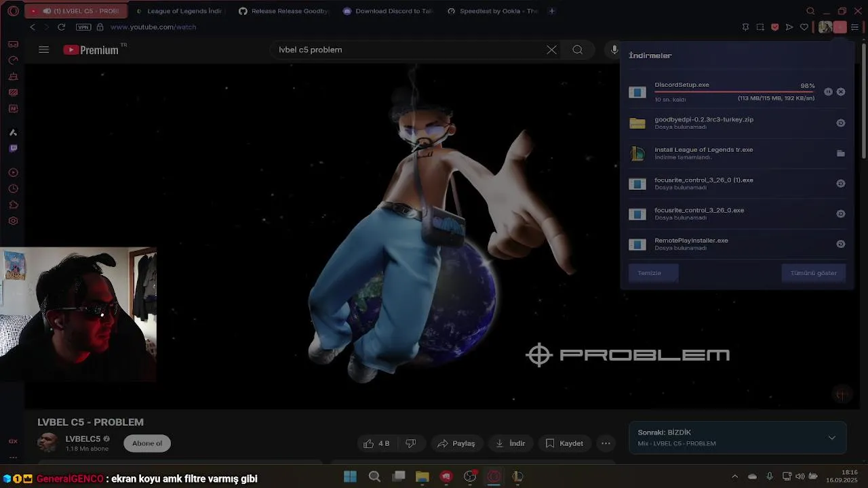Click the youtube.com/watch address bar
Viewport: 868px width, 488px height.
(153, 27)
